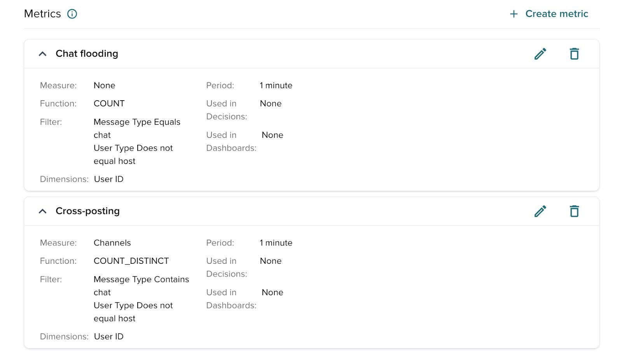Select the edit pencil on Cross-posting
Viewport: 622px width, 364px height.
(540, 211)
